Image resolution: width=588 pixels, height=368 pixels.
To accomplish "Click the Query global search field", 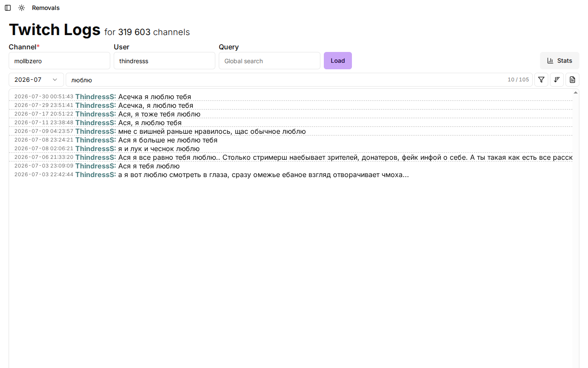I will coord(269,61).
